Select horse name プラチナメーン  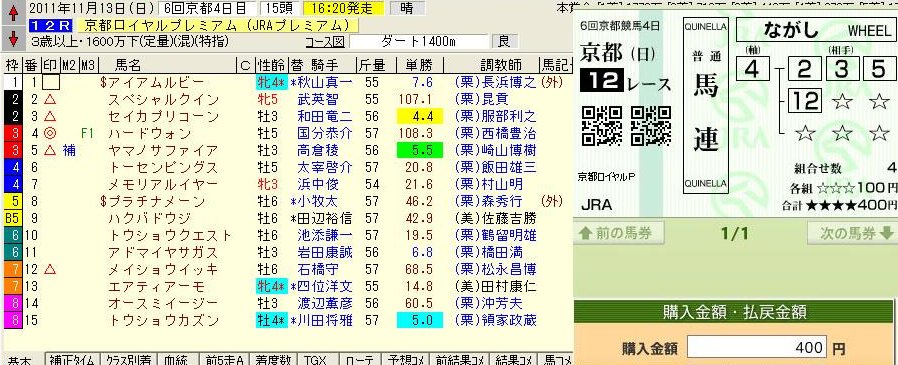156,202
